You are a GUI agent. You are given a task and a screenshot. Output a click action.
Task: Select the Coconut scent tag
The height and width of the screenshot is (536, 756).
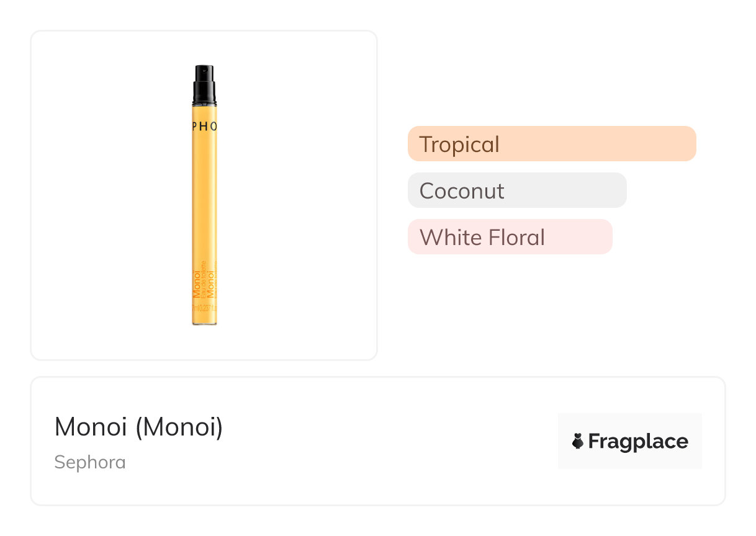pos(462,190)
